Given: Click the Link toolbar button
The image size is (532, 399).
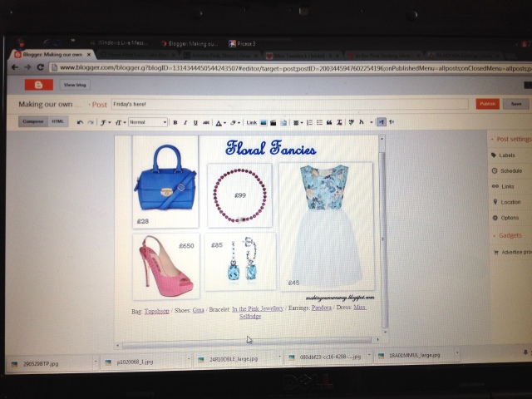Looking at the screenshot, I should pyautogui.click(x=251, y=122).
